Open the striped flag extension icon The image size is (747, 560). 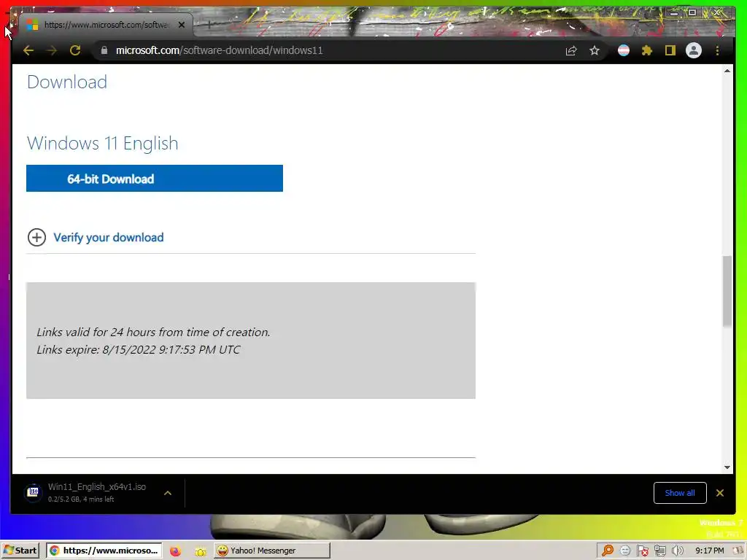tap(623, 50)
